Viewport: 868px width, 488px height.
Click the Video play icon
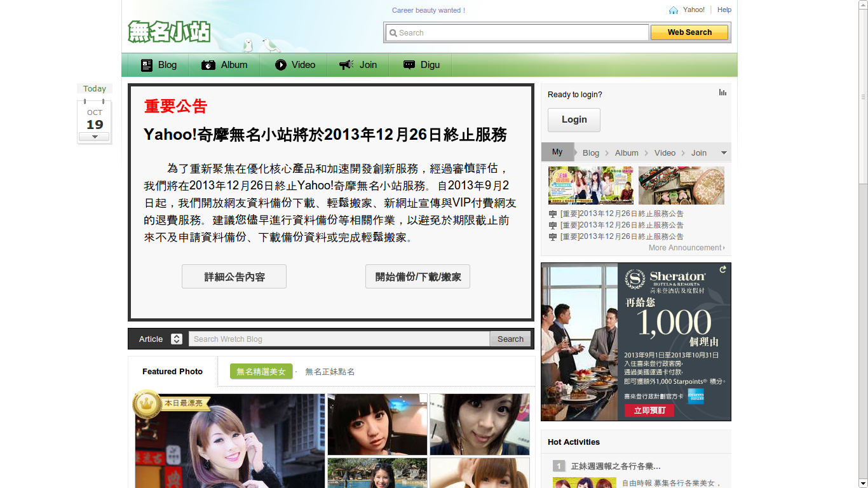tap(281, 65)
